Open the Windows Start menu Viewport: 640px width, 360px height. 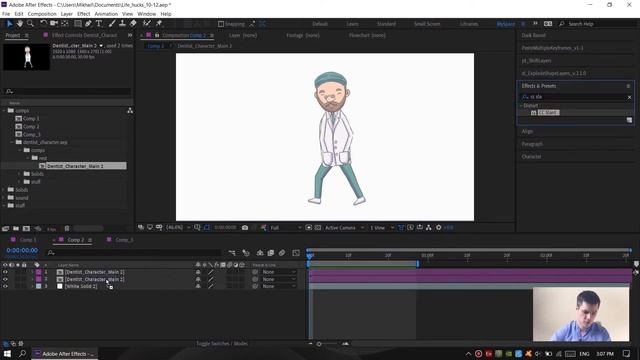click(x=7, y=353)
